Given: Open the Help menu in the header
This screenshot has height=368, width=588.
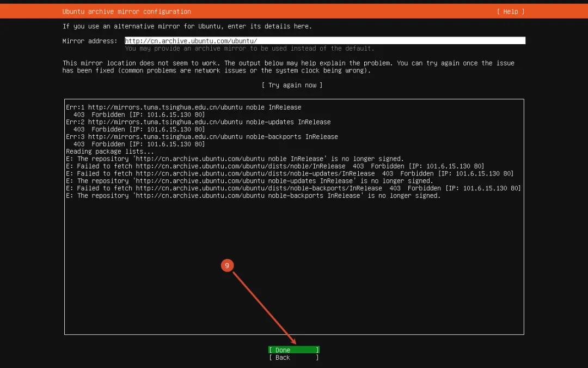Looking at the screenshot, I should pyautogui.click(x=510, y=11).
